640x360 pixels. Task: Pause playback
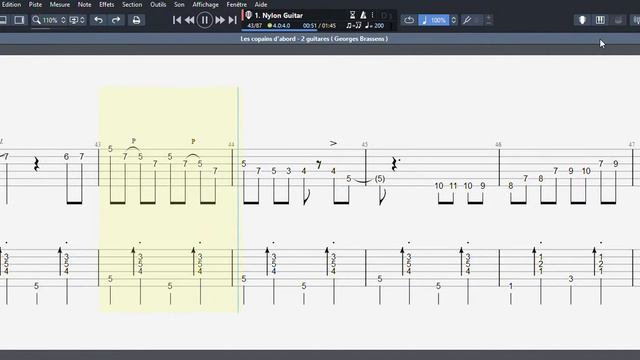204,20
